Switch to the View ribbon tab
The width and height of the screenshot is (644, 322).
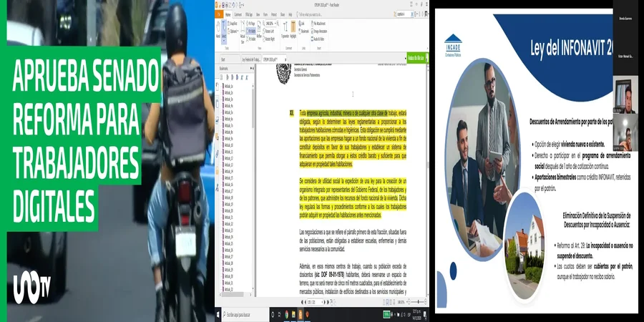(x=258, y=14)
